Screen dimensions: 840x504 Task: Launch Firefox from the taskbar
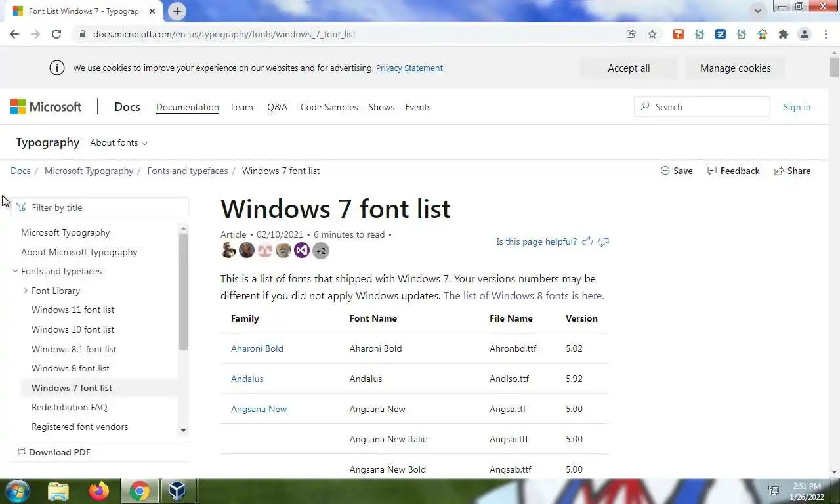click(x=99, y=491)
